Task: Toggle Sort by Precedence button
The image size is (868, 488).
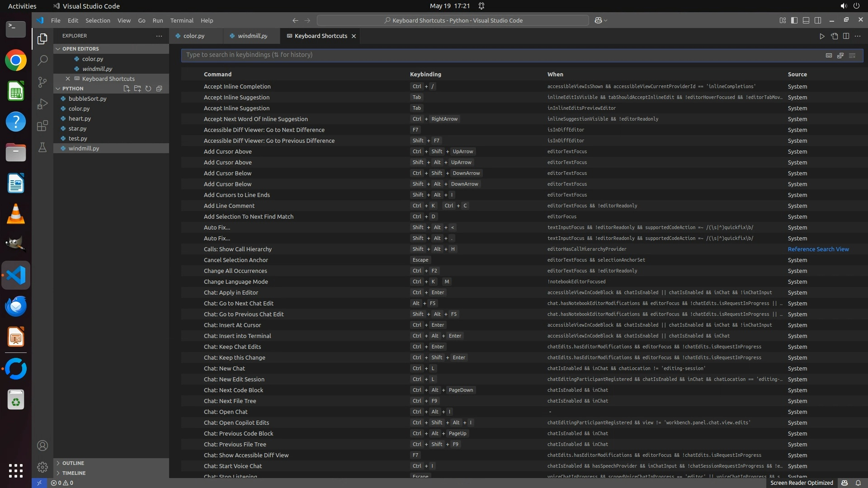Action: point(840,55)
